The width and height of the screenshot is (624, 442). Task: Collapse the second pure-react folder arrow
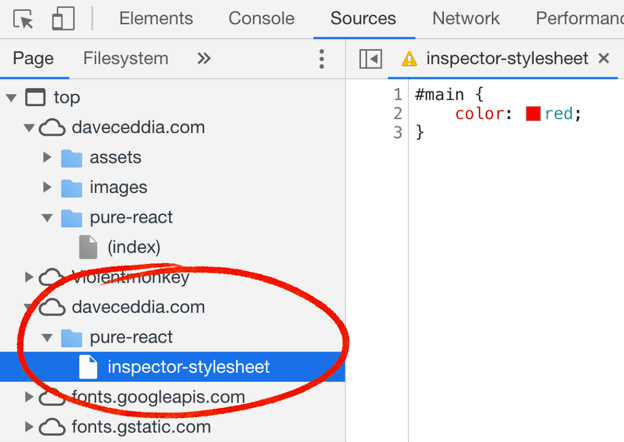(x=47, y=338)
